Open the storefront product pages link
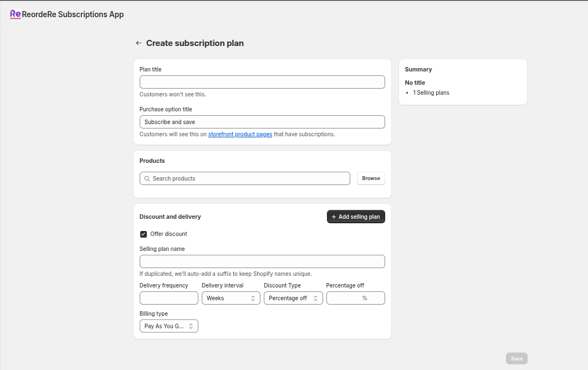 [240, 135]
